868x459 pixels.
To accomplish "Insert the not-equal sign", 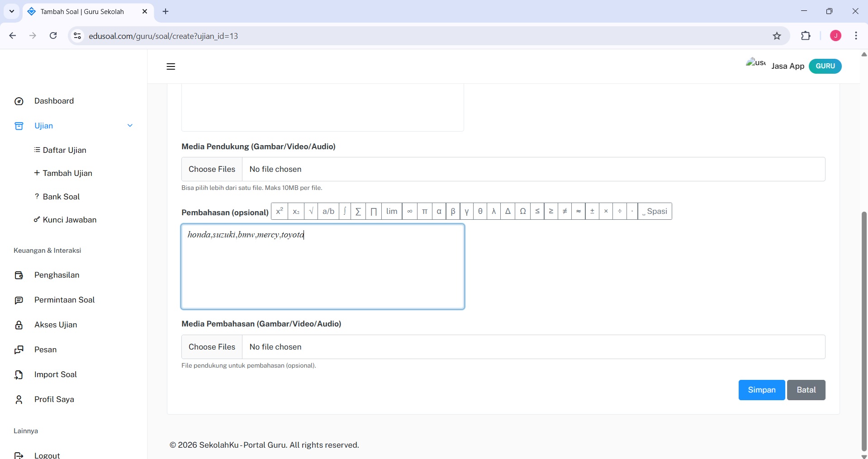I will point(564,211).
